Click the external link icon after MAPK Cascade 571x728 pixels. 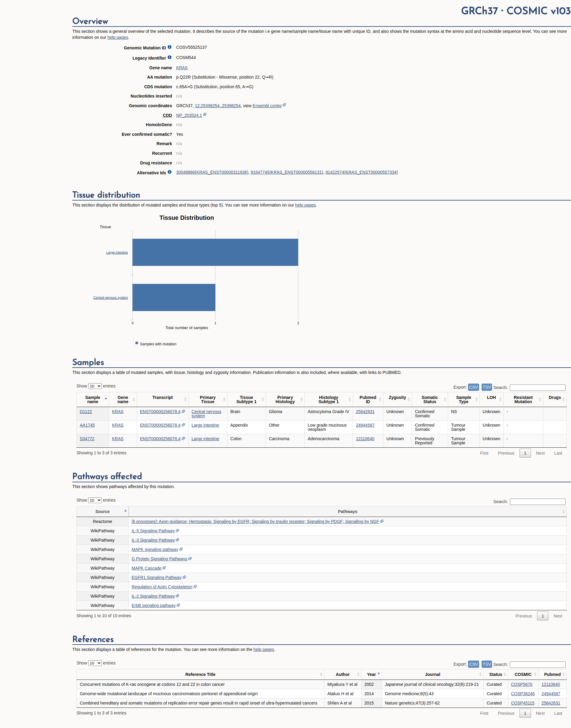(x=164, y=568)
